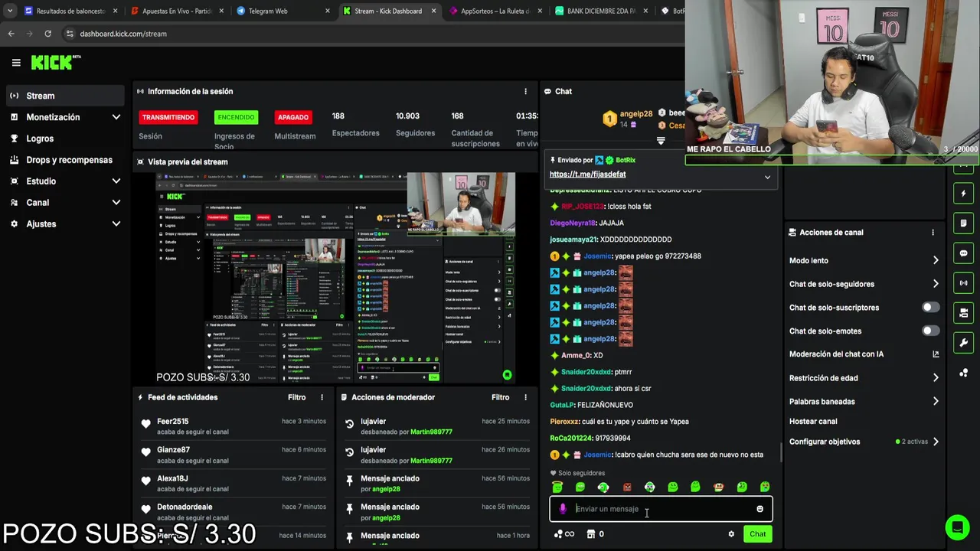The width and height of the screenshot is (980, 551).
Task: Go back in browser history
Action: [11, 34]
